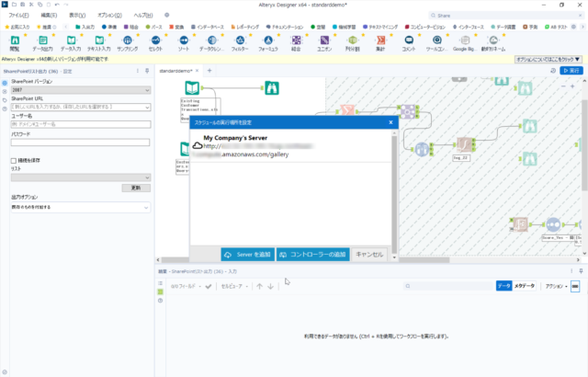Open the アクション dropdown
Viewport: 588px width, 377px height.
point(556,286)
